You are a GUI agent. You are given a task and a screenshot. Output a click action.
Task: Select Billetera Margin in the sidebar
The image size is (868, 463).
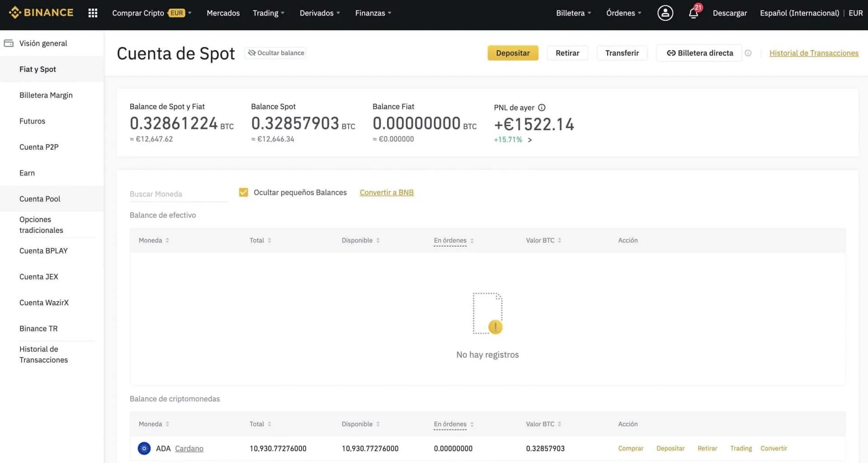coord(52,95)
